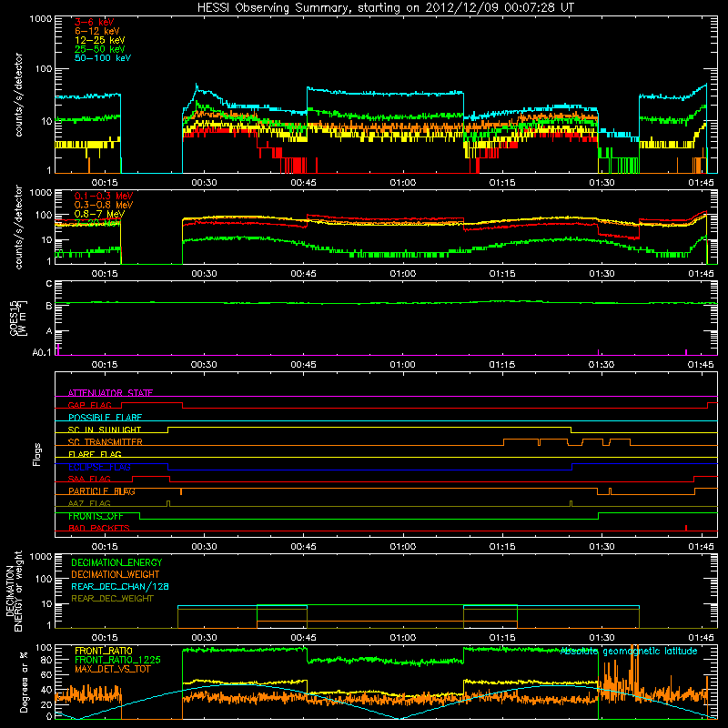728x728 pixels.
Task: Click the Flags y-axis title
Action: click(x=37, y=454)
